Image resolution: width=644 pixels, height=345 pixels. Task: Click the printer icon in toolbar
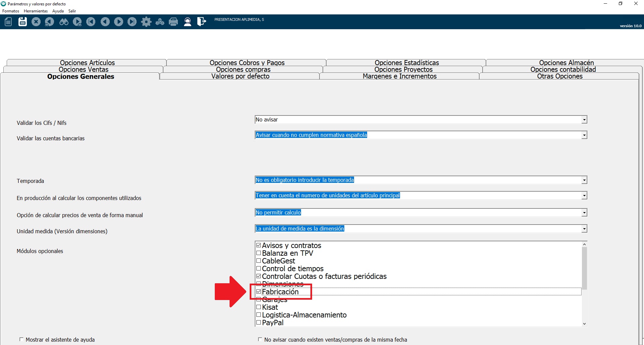click(174, 22)
